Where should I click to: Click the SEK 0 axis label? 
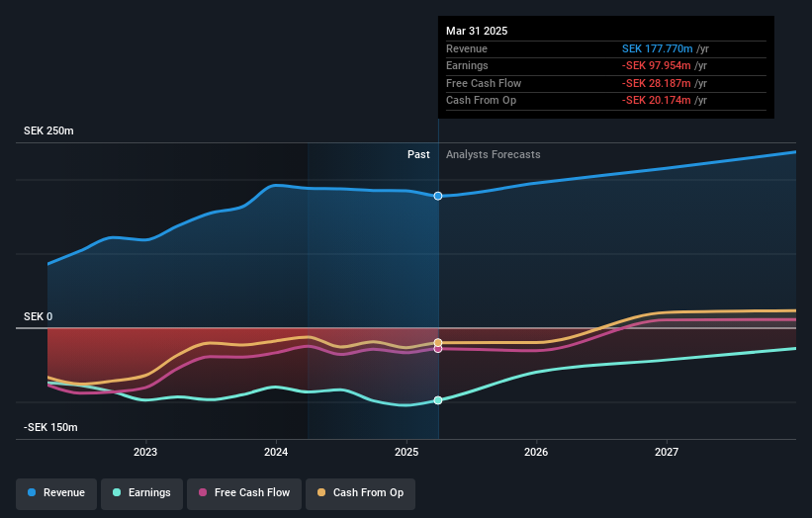(38, 316)
